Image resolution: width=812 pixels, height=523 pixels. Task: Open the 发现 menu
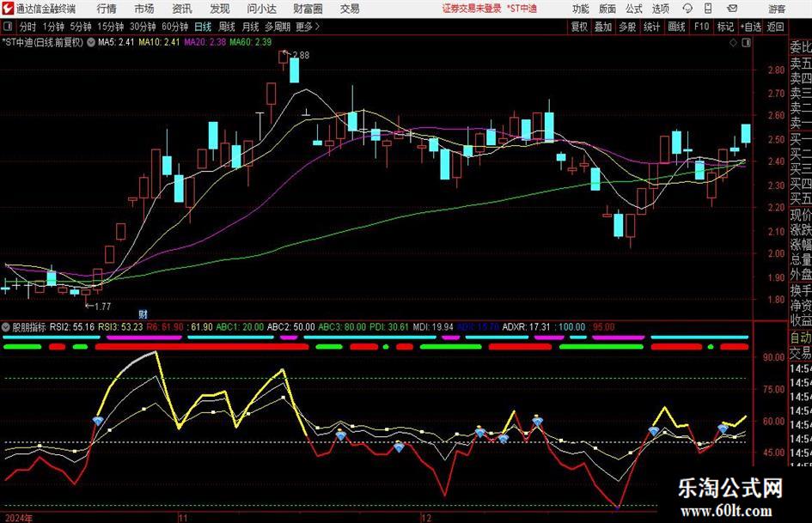pos(220,9)
